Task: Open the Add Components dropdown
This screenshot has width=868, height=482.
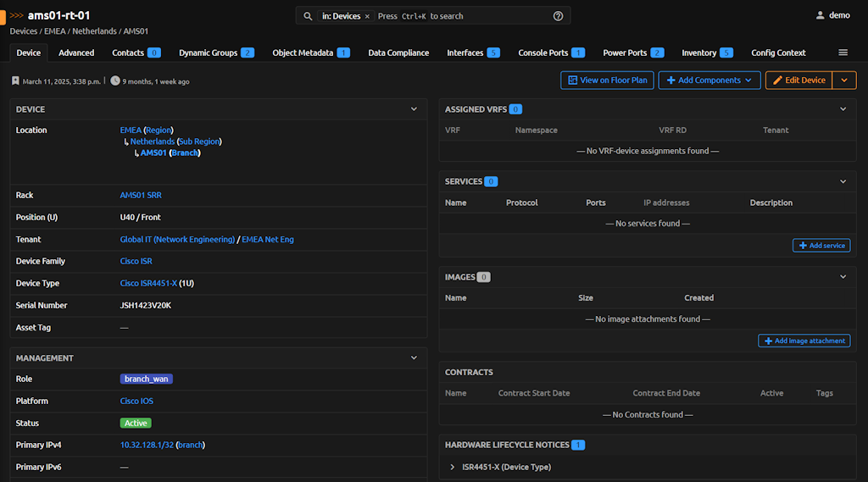Action: [709, 80]
